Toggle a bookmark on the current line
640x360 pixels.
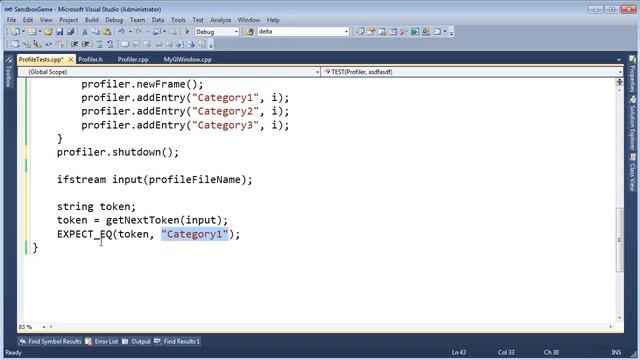125,44
